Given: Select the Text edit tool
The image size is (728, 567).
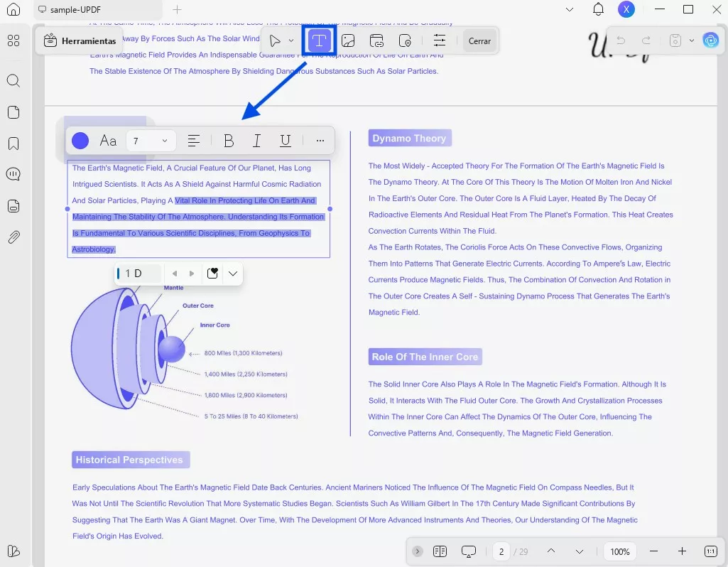Looking at the screenshot, I should coord(319,41).
